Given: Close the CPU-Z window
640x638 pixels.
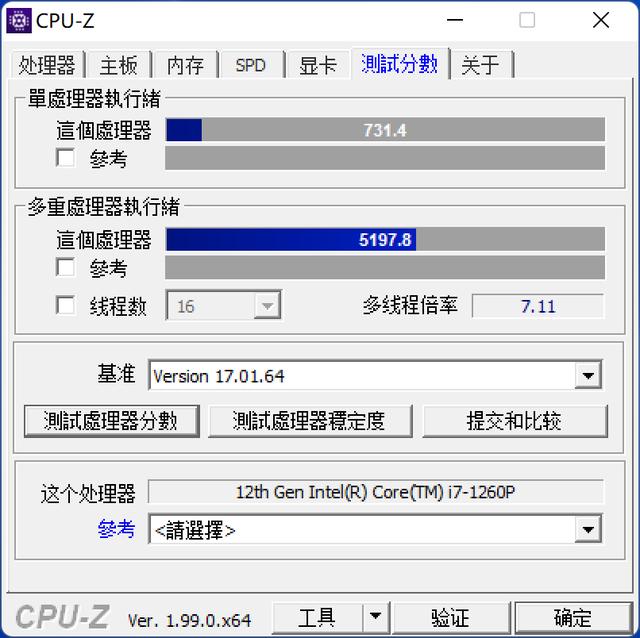Looking at the screenshot, I should [601, 20].
